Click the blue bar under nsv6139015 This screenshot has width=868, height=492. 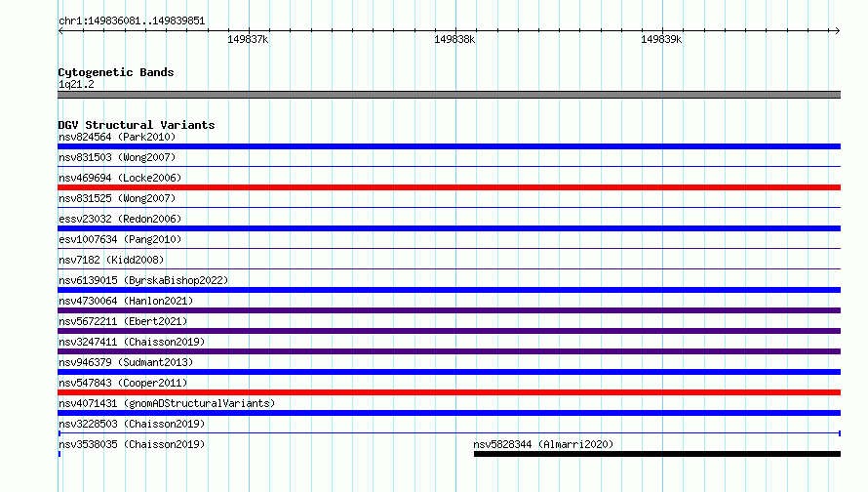point(449,290)
